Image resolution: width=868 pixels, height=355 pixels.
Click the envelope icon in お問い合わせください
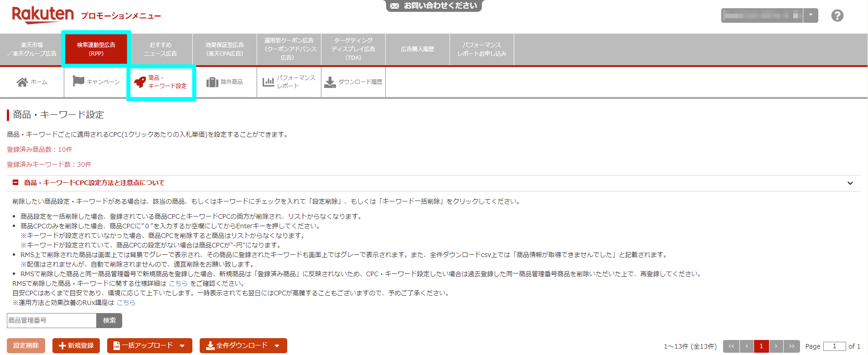point(394,6)
